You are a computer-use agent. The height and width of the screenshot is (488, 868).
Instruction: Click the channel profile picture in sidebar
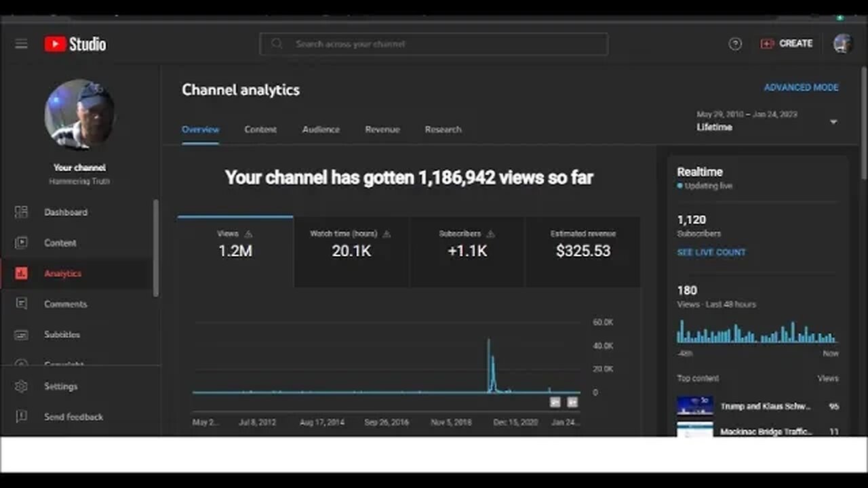79,114
